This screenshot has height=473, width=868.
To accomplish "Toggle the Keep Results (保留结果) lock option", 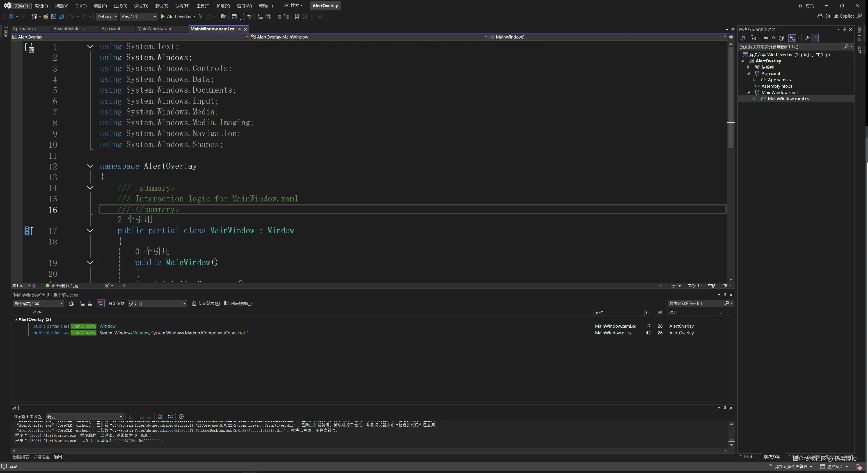I will 206,304.
